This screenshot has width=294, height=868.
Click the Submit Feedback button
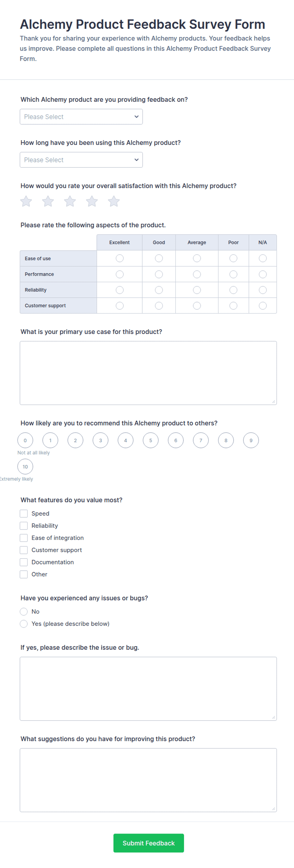149,843
